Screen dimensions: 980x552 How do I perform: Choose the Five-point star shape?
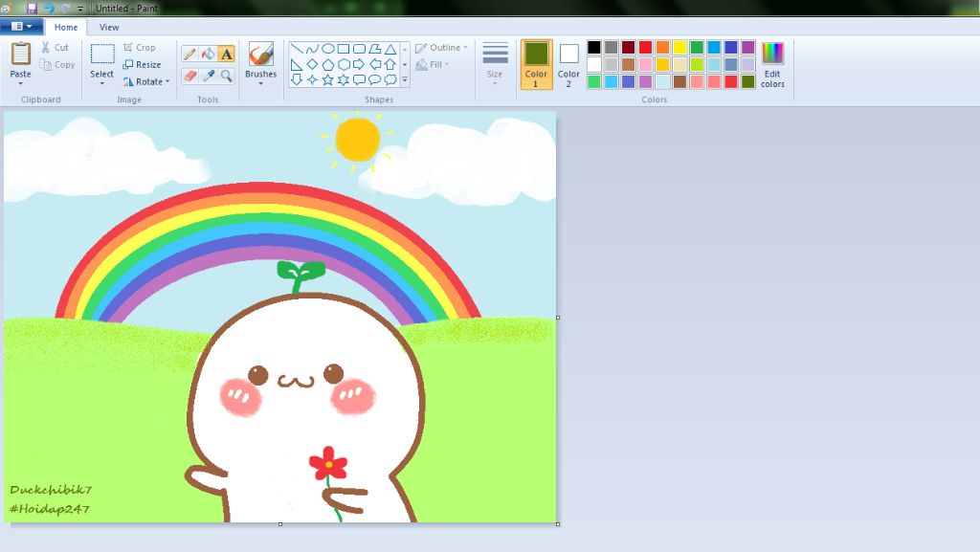click(x=328, y=79)
